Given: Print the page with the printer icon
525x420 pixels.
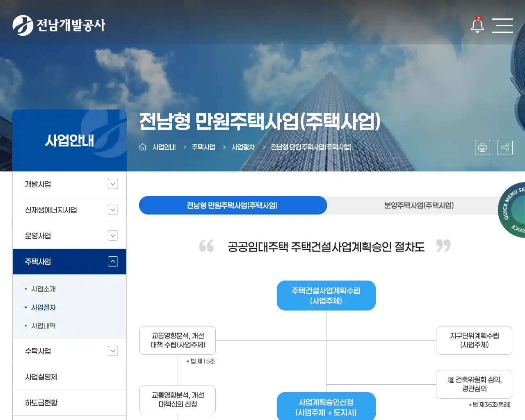Looking at the screenshot, I should click(x=482, y=147).
